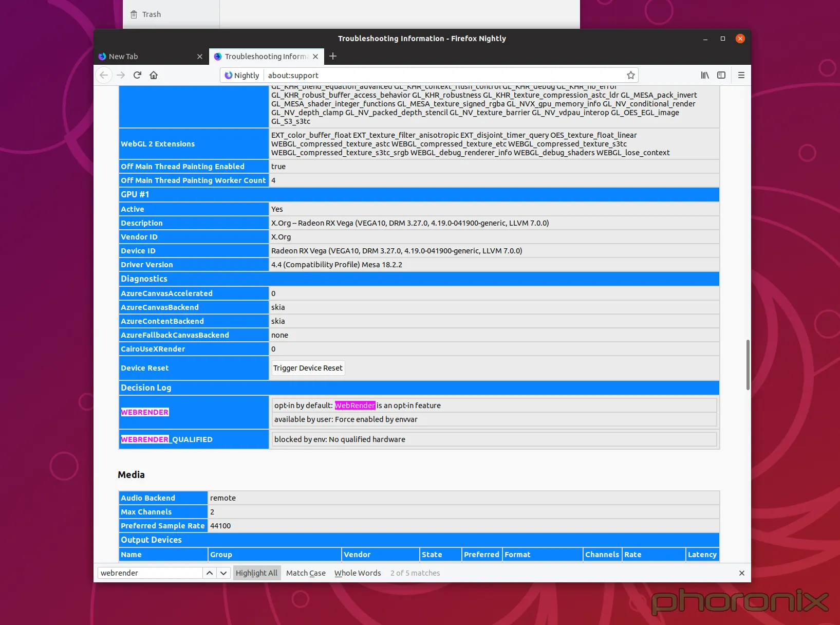Click the WEBRENDER decision log label
840x625 pixels.
145,412
